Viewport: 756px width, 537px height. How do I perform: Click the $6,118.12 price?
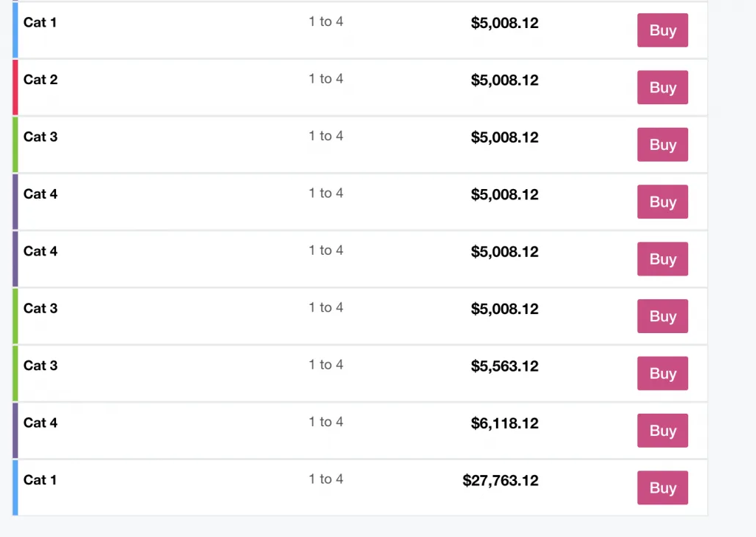pos(505,423)
